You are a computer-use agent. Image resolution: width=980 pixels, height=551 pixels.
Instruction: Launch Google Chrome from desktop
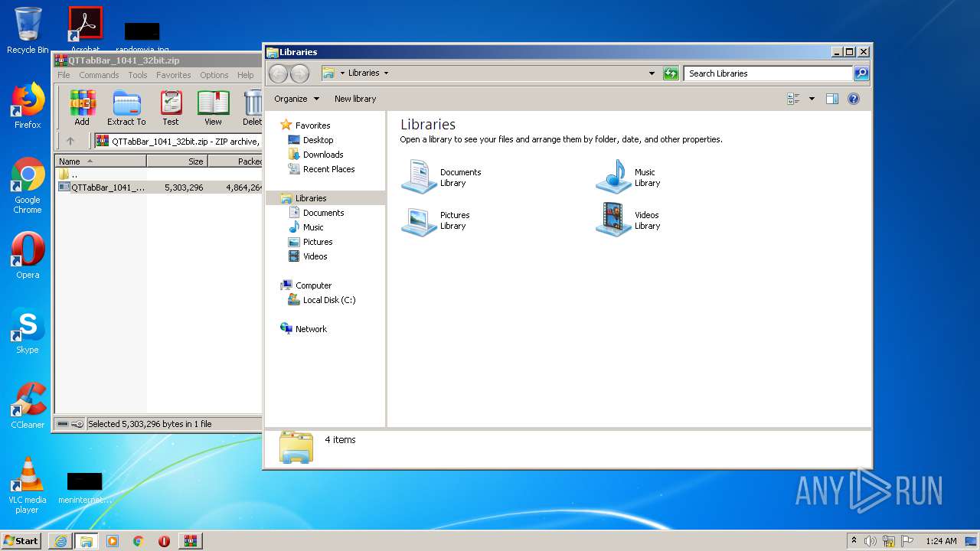(x=28, y=185)
